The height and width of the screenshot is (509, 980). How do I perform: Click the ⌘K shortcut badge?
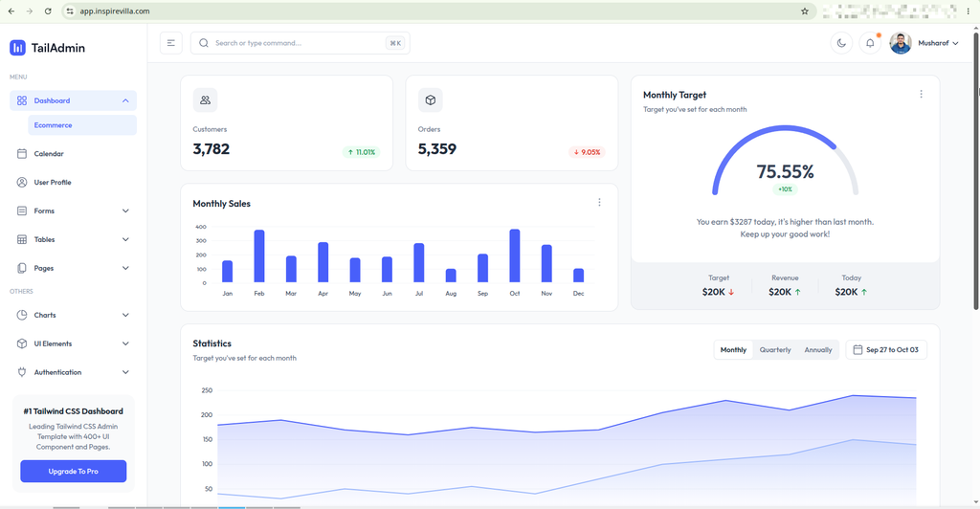point(395,43)
